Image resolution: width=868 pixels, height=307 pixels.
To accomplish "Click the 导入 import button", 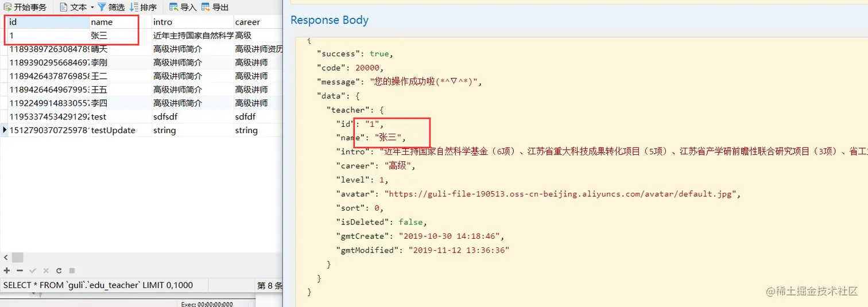I will tap(183, 7).
